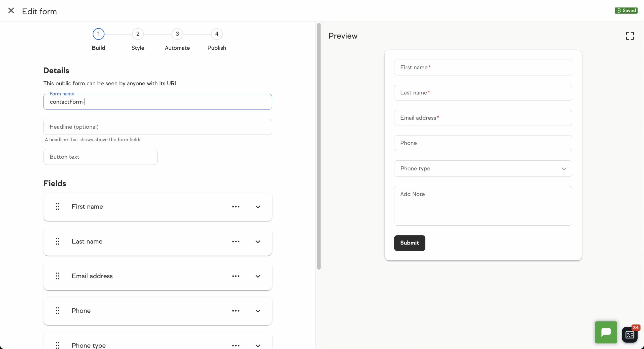Click the Submit button in preview
The image size is (644, 349).
[x=410, y=243]
